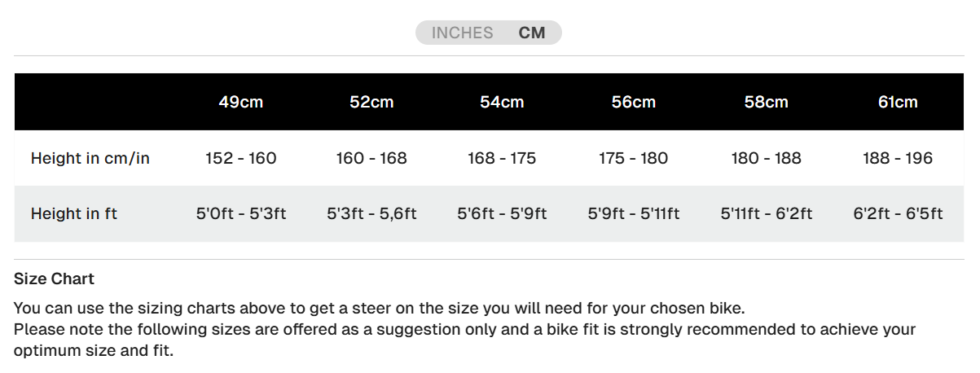
Task: Select the 175 - 180 height cell
Action: 634,158
